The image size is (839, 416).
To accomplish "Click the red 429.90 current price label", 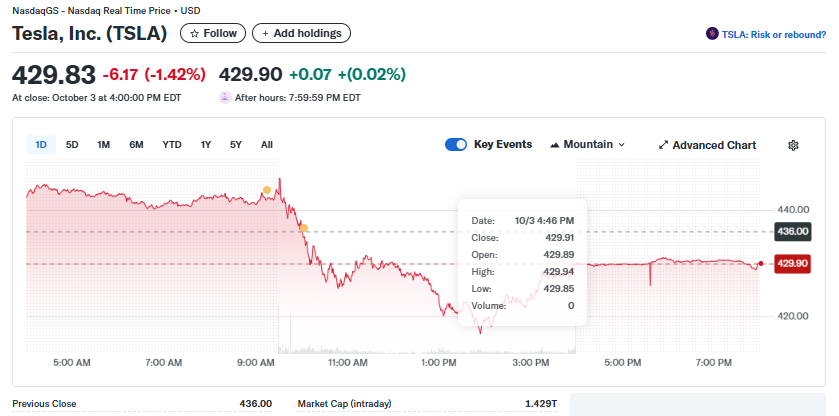I will (x=792, y=264).
